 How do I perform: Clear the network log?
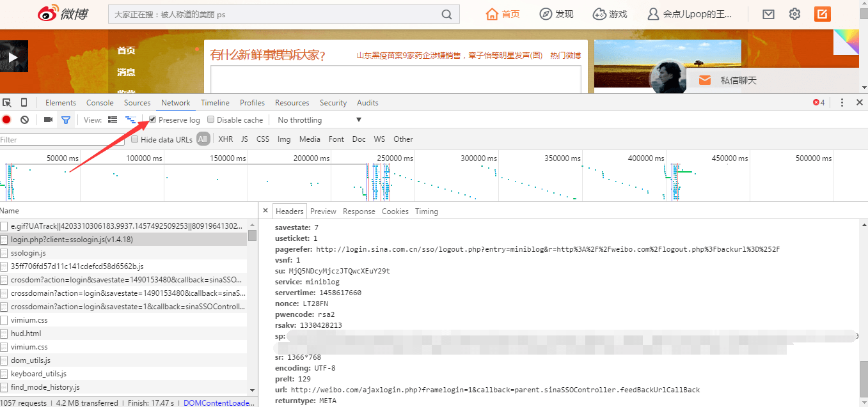[24, 119]
